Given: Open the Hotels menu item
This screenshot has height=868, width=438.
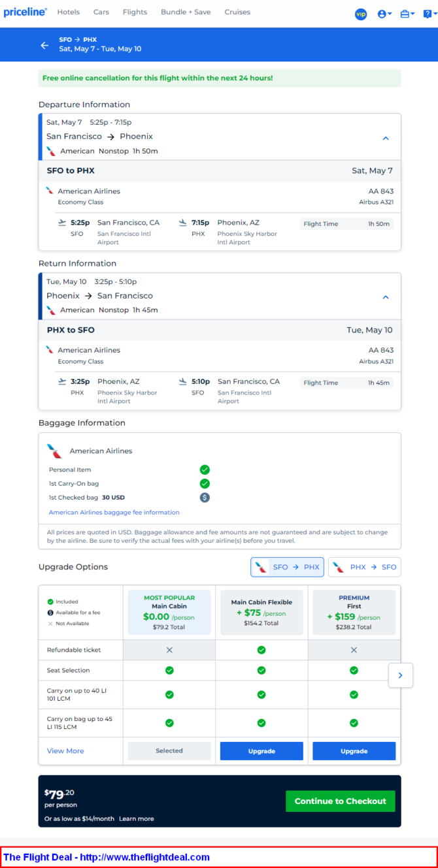Looking at the screenshot, I should pos(69,12).
